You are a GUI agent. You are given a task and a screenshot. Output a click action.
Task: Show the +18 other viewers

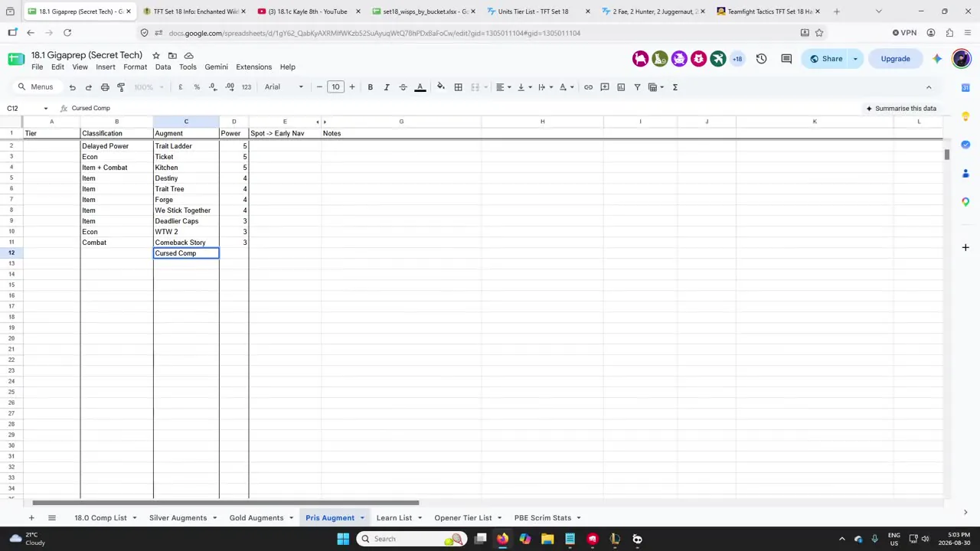737,59
